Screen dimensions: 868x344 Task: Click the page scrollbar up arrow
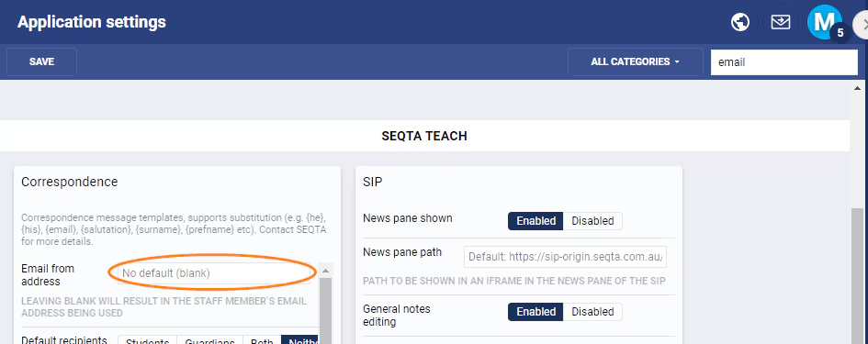pyautogui.click(x=858, y=88)
